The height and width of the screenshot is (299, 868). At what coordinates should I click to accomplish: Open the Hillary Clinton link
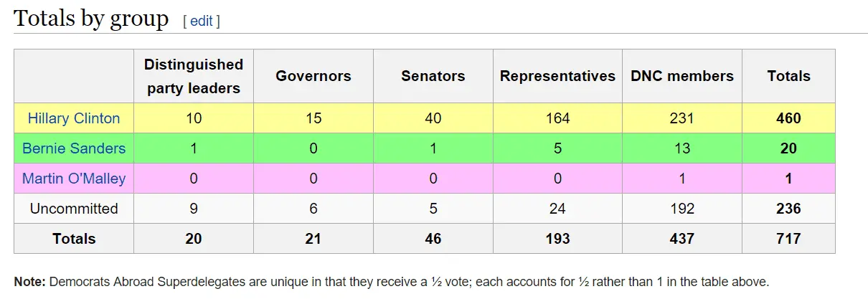coord(74,118)
